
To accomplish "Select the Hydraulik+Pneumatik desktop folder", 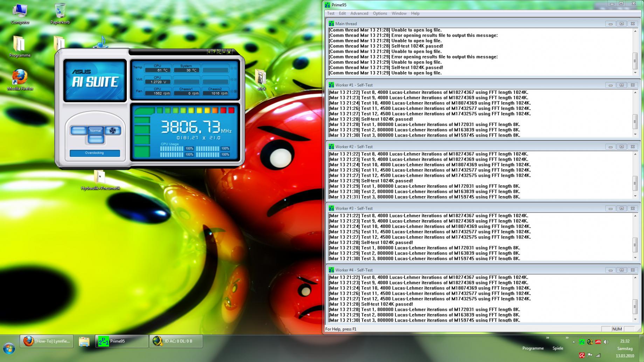I will pos(101,180).
